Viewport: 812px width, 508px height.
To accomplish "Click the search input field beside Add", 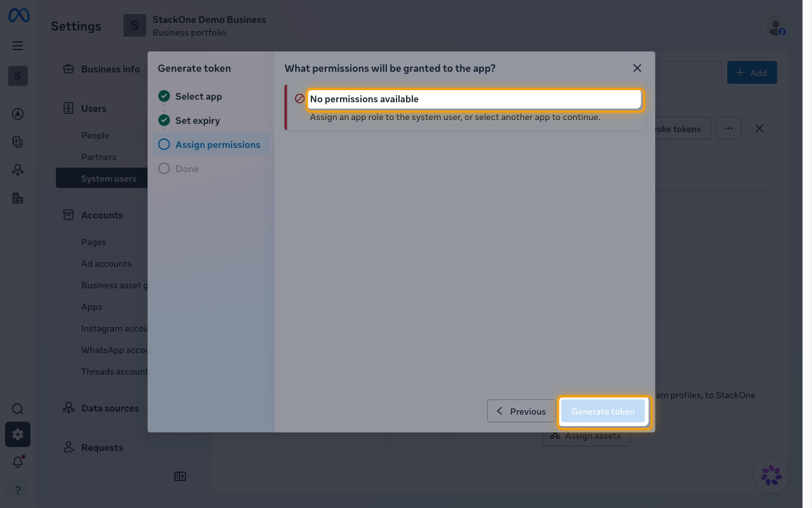I will pos(688,73).
